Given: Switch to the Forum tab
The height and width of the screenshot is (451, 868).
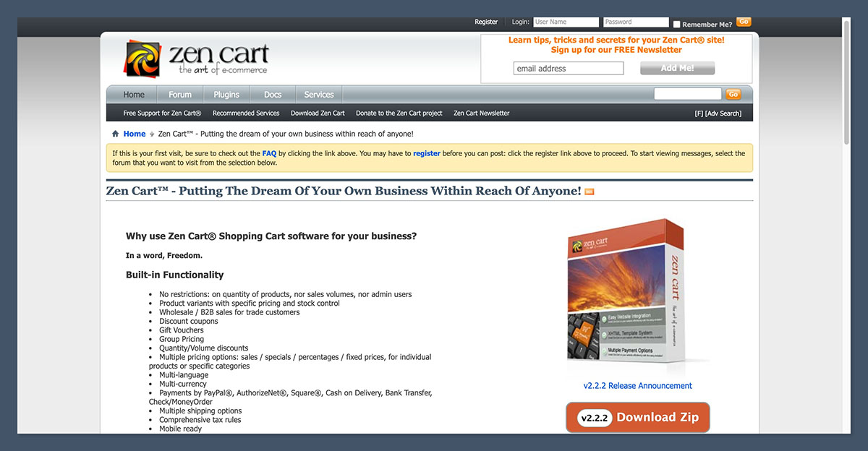Looking at the screenshot, I should (180, 95).
